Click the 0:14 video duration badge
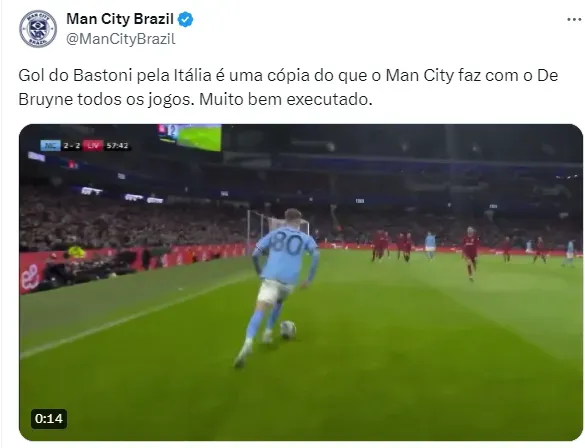585x448 pixels. (49, 419)
